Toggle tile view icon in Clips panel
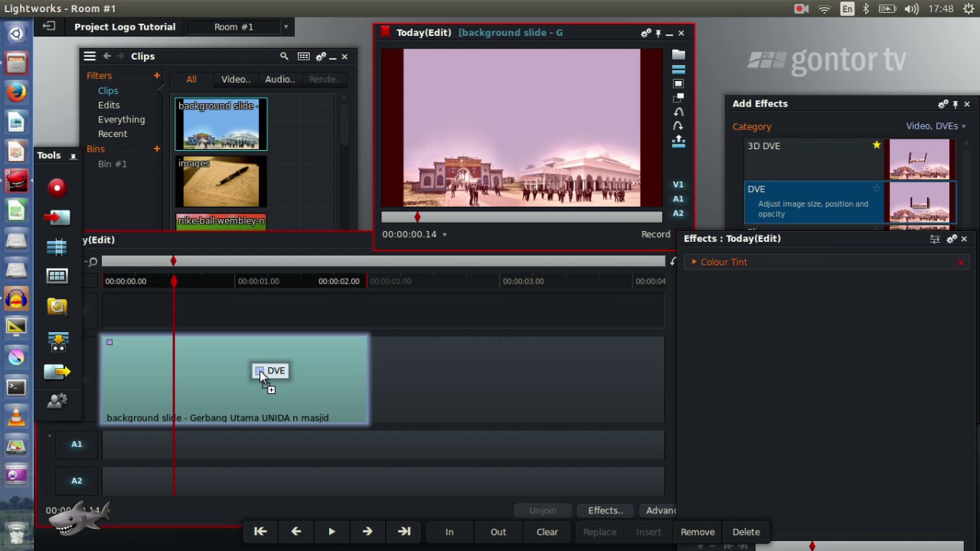Screen dimensions: 980x551 pyautogui.click(x=304, y=56)
